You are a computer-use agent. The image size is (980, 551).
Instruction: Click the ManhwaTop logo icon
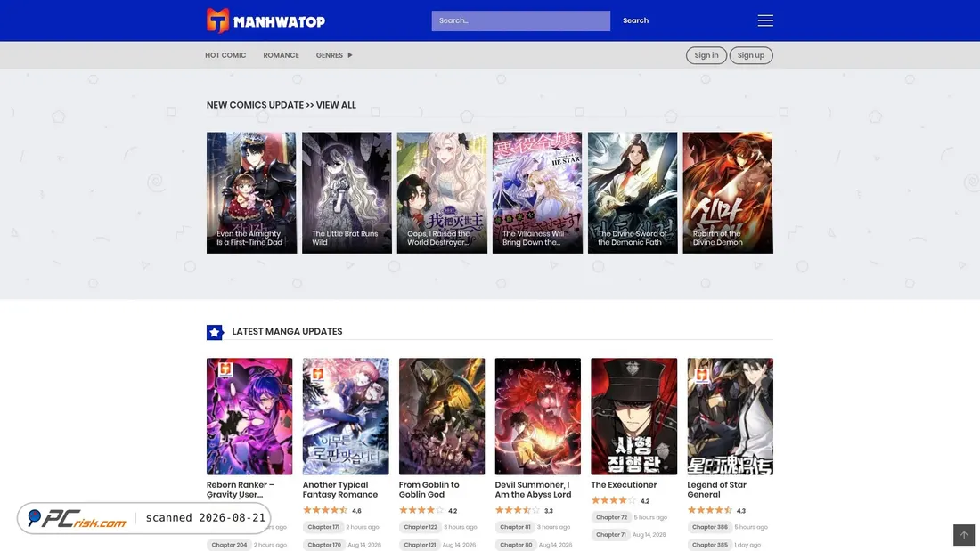point(217,20)
